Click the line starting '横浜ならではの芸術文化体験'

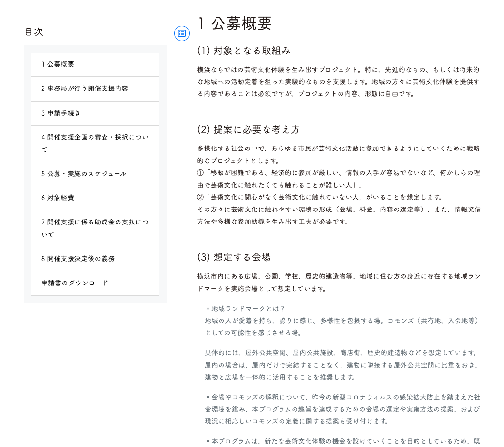[x=339, y=70]
